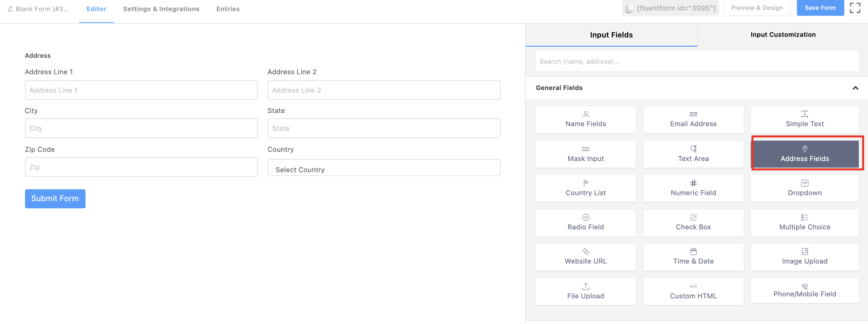Click the State input field
The height and width of the screenshot is (324, 868).
click(384, 128)
